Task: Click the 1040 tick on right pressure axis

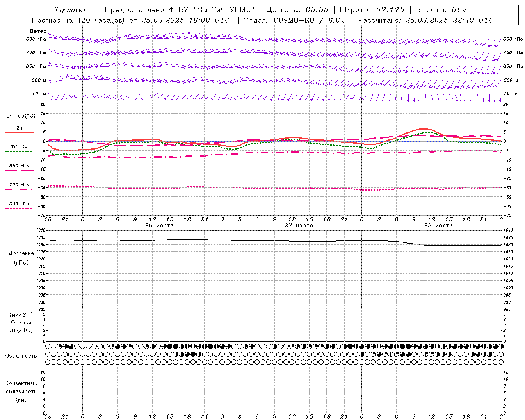Action: coord(508,231)
